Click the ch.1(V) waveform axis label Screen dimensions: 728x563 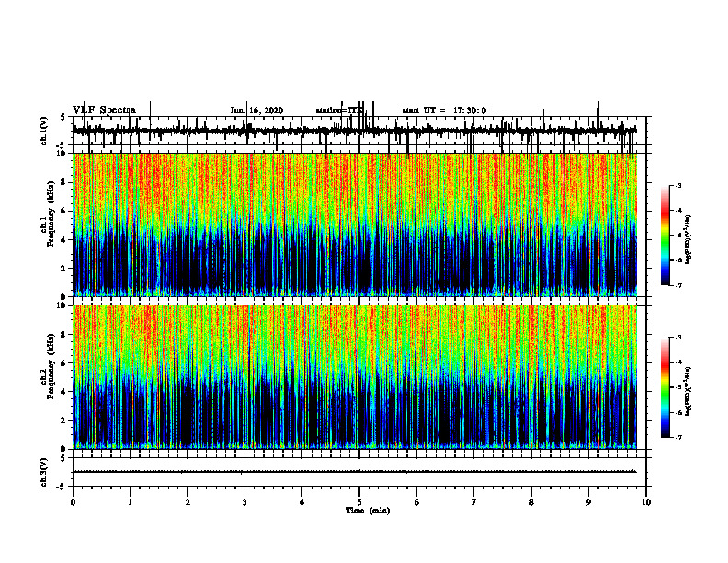pyautogui.click(x=44, y=131)
